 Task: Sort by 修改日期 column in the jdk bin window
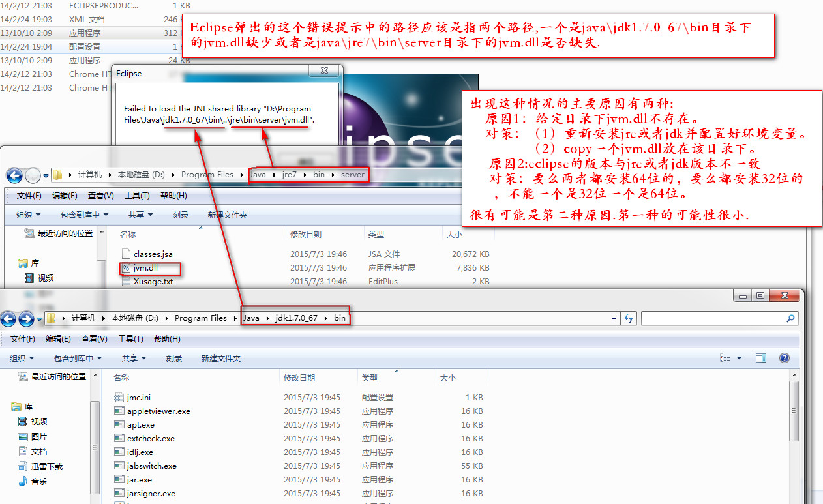point(299,378)
